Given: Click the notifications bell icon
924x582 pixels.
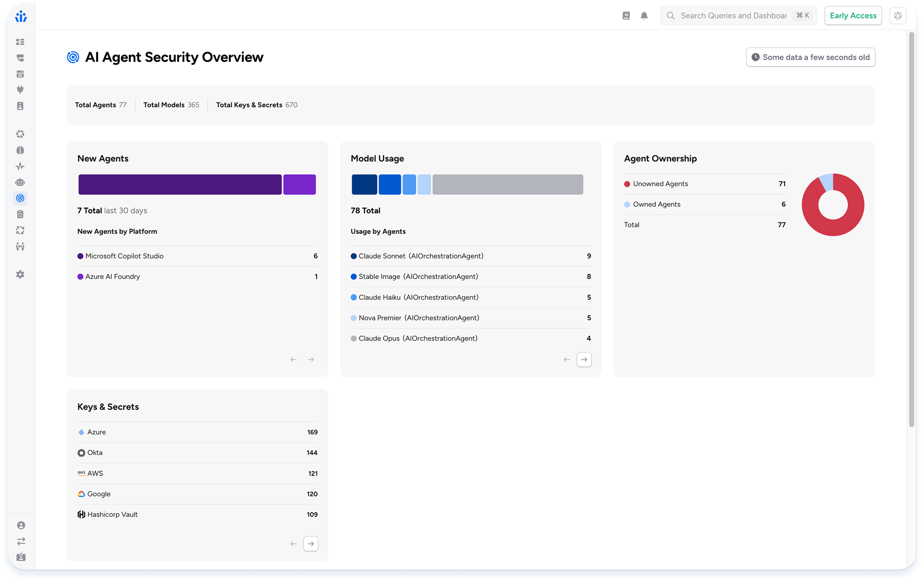Looking at the screenshot, I should point(644,16).
